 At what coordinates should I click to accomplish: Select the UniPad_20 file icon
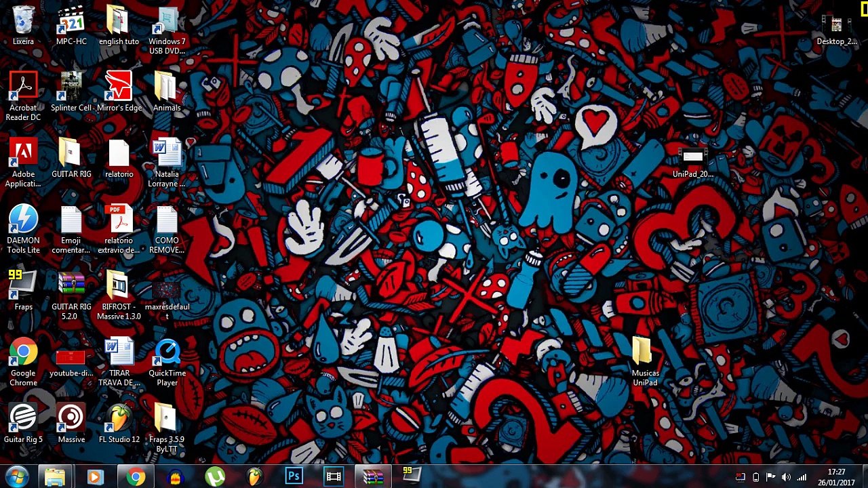coord(692,157)
